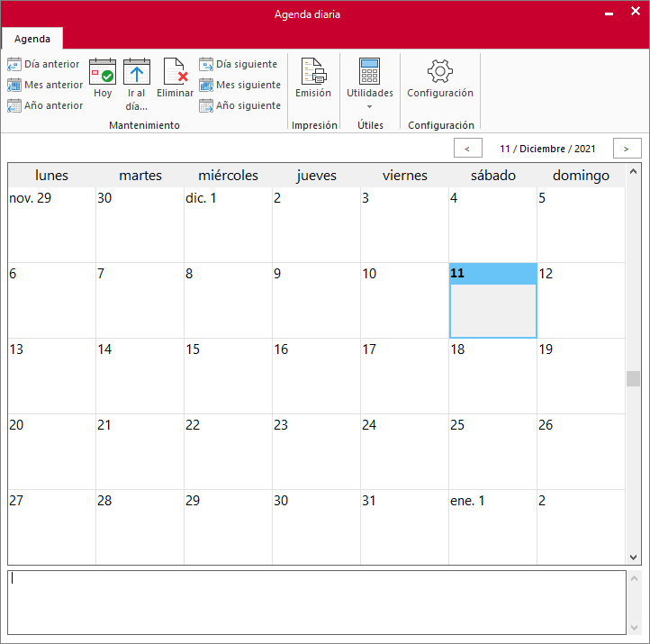The image size is (650, 644).
Task: Click Año anterior to go back a year
Action: [x=45, y=105]
